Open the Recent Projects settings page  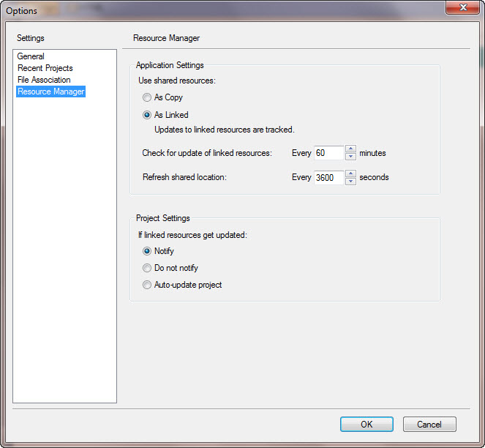tap(45, 68)
